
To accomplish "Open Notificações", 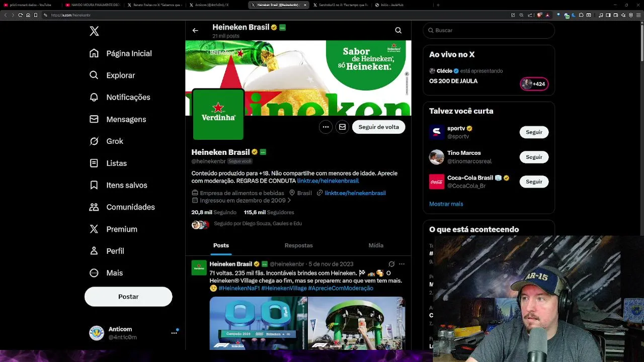I will click(x=120, y=97).
